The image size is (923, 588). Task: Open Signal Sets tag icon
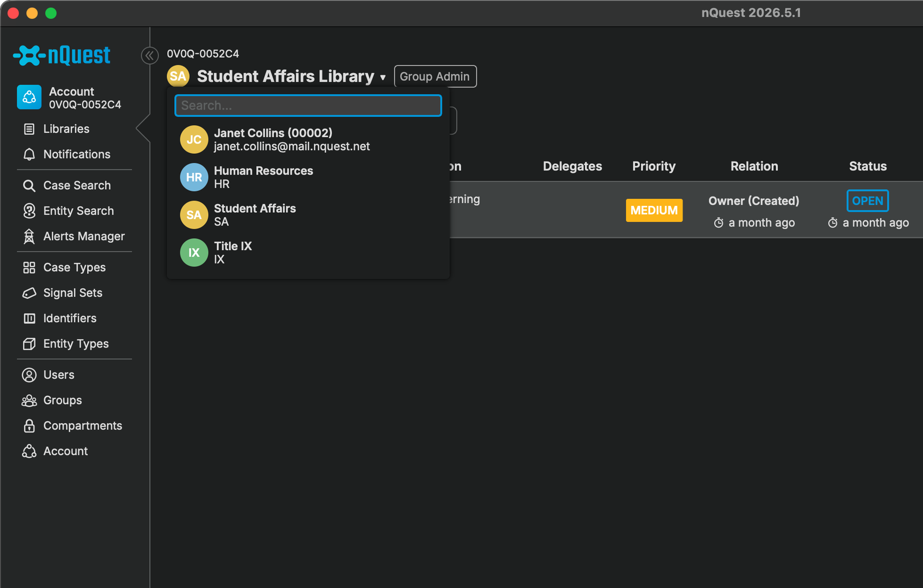29,293
